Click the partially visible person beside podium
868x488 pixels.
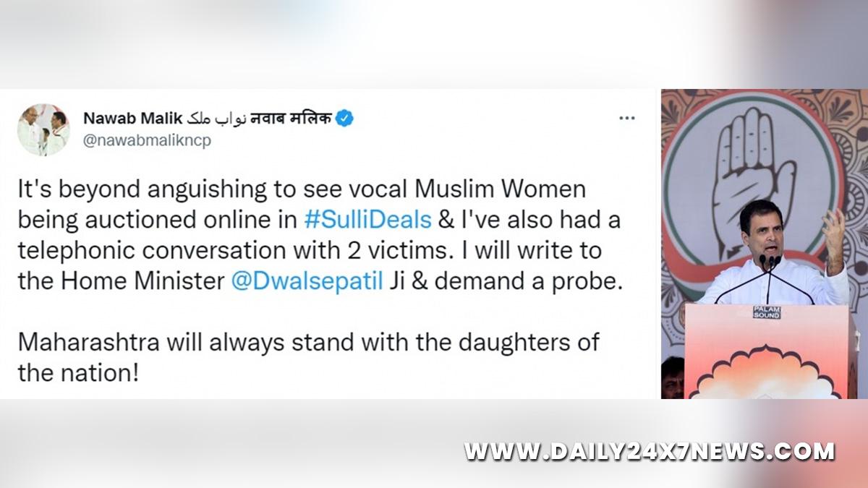673,377
